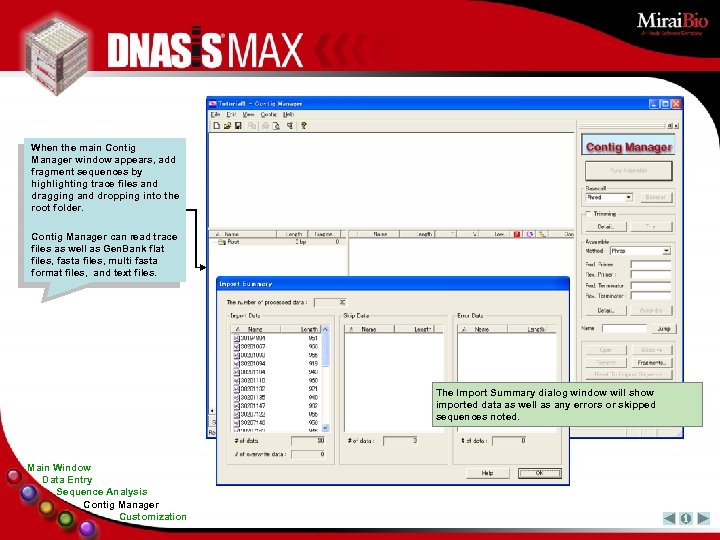Select row 30201110 in Import Data list
Screen dimensions: 720x540
(x=276, y=381)
